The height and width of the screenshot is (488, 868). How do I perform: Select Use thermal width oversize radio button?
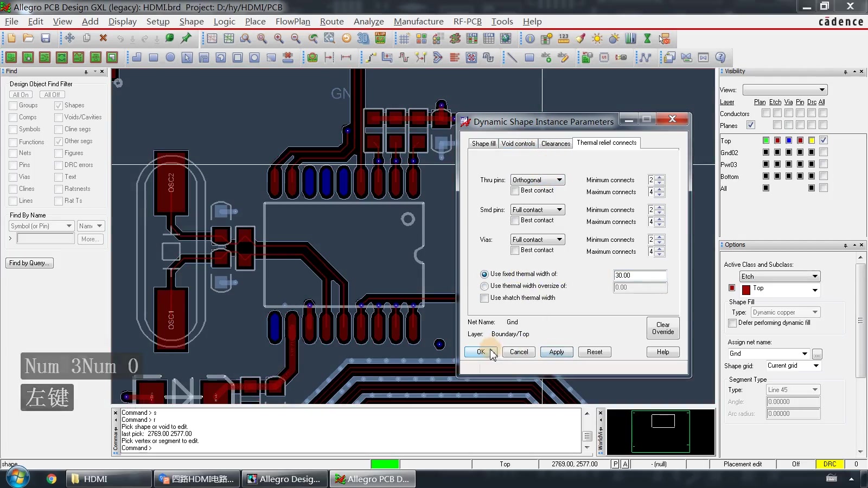[x=484, y=286]
